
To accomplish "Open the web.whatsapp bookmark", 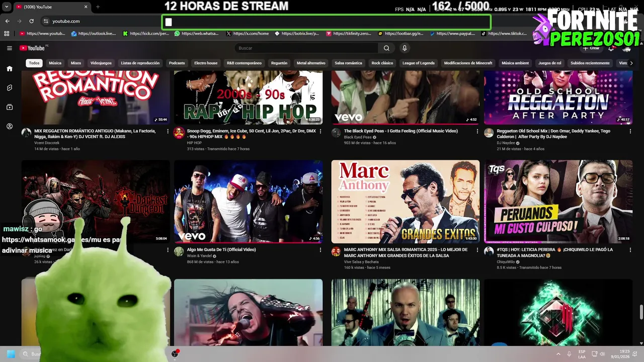I will point(197,34).
